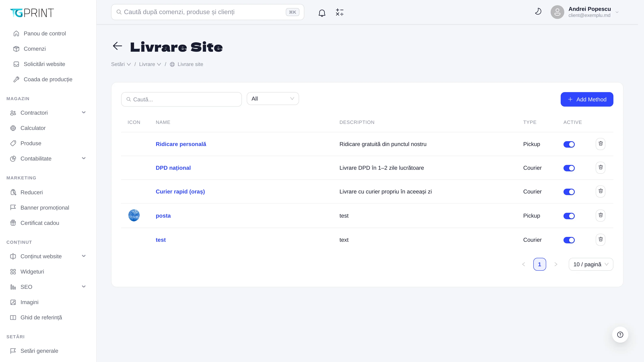The height and width of the screenshot is (362, 644).
Task: Open the posta globe icon thumbnail
Action: click(134, 215)
